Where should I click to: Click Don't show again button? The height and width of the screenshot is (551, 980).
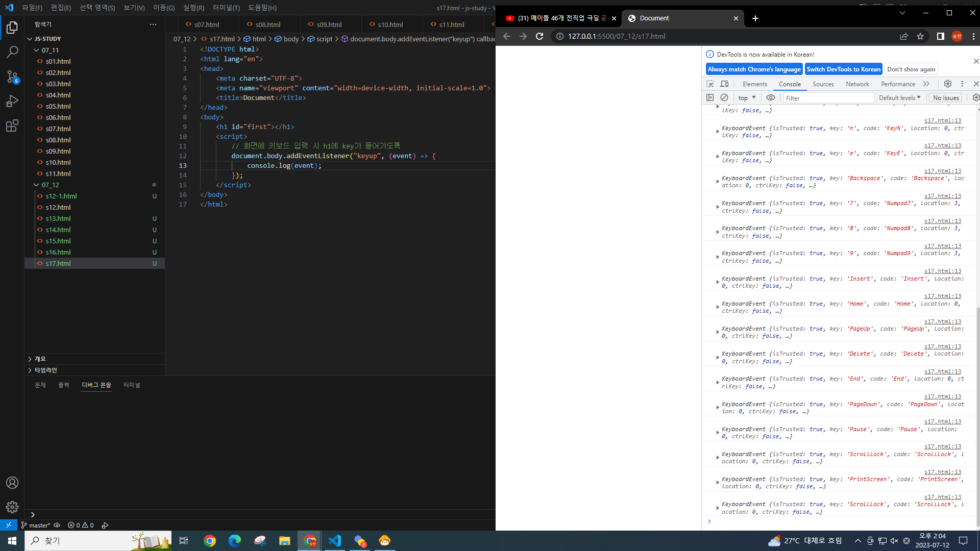(911, 69)
